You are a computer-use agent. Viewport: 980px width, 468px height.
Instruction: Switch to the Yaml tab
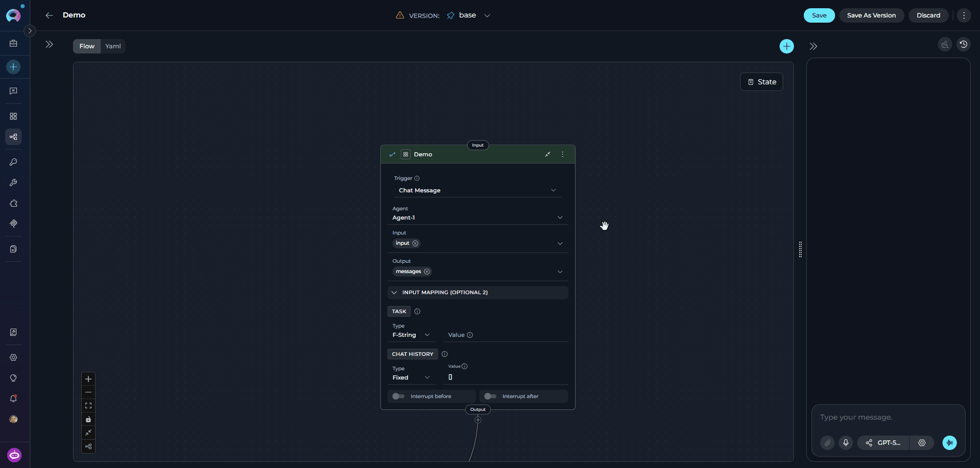pos(113,46)
